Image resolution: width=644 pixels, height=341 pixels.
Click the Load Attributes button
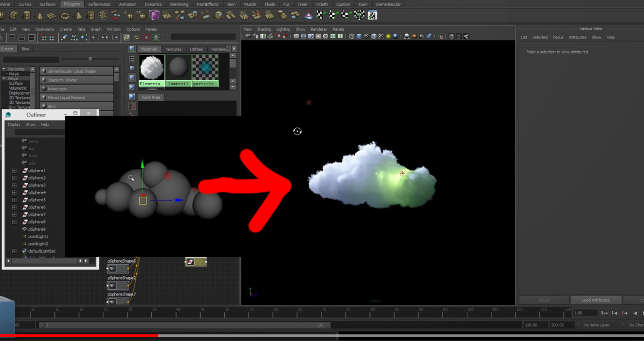click(596, 300)
